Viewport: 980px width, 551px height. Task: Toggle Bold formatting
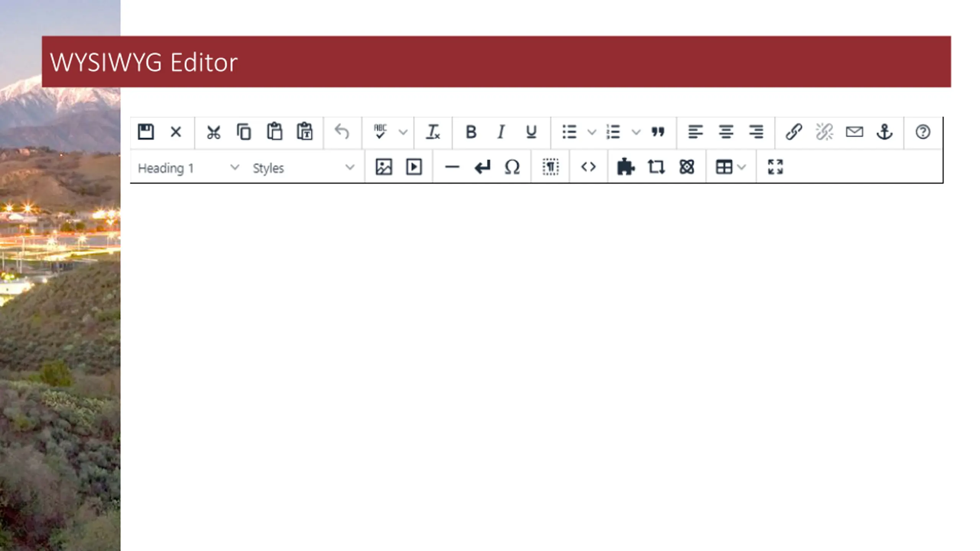(x=471, y=132)
